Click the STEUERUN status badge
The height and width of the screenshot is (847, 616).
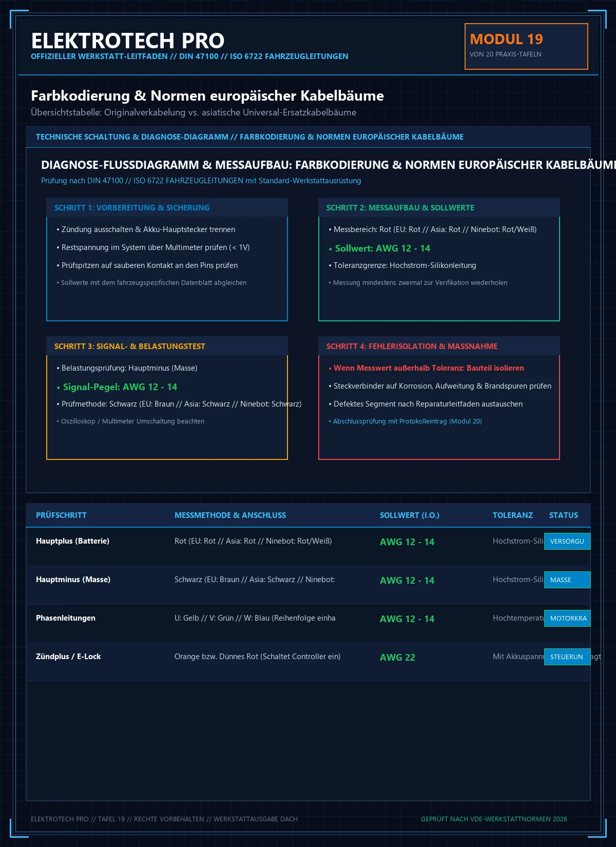[x=567, y=657]
